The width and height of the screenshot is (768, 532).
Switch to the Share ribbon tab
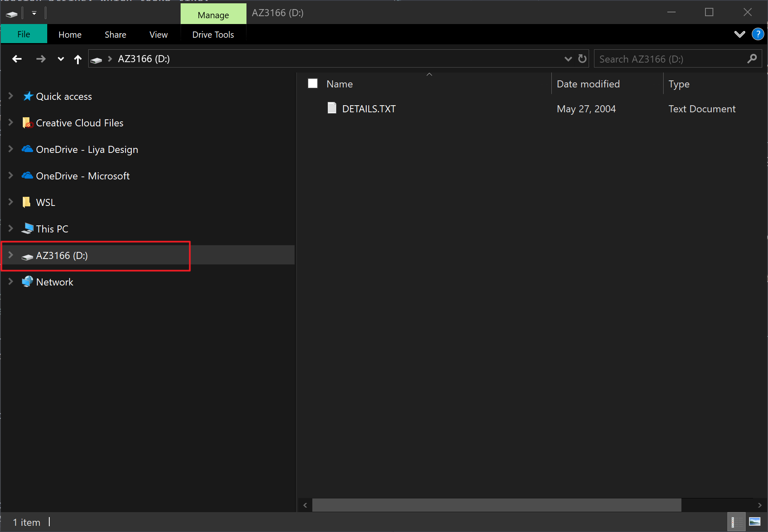115,34
